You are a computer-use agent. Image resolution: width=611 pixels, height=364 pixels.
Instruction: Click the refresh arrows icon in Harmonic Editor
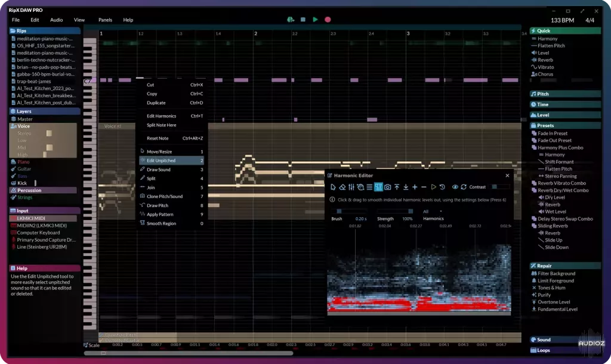pyautogui.click(x=464, y=187)
